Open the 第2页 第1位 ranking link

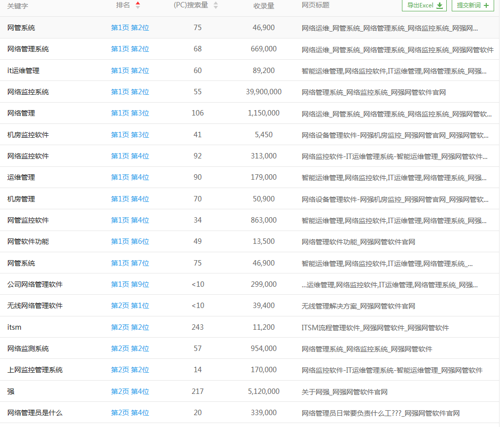130,306
